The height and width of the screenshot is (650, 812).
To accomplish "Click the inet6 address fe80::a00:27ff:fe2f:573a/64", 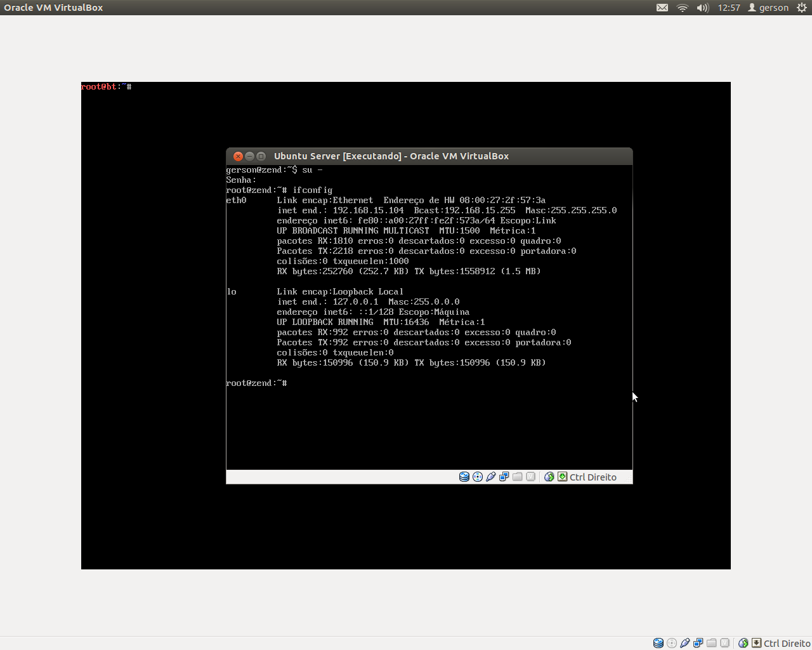I will click(426, 221).
